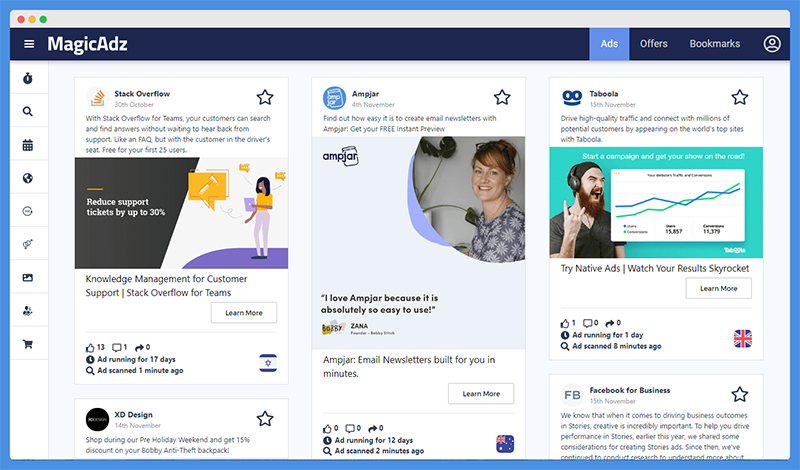The width and height of the screenshot is (800, 470).
Task: Click Learn More on Taboola ad
Action: click(718, 288)
